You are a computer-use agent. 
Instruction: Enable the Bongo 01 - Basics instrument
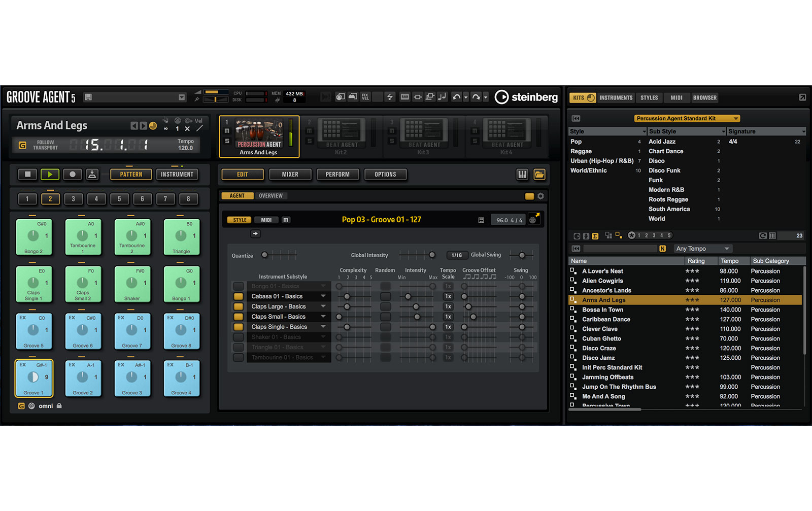coord(238,286)
